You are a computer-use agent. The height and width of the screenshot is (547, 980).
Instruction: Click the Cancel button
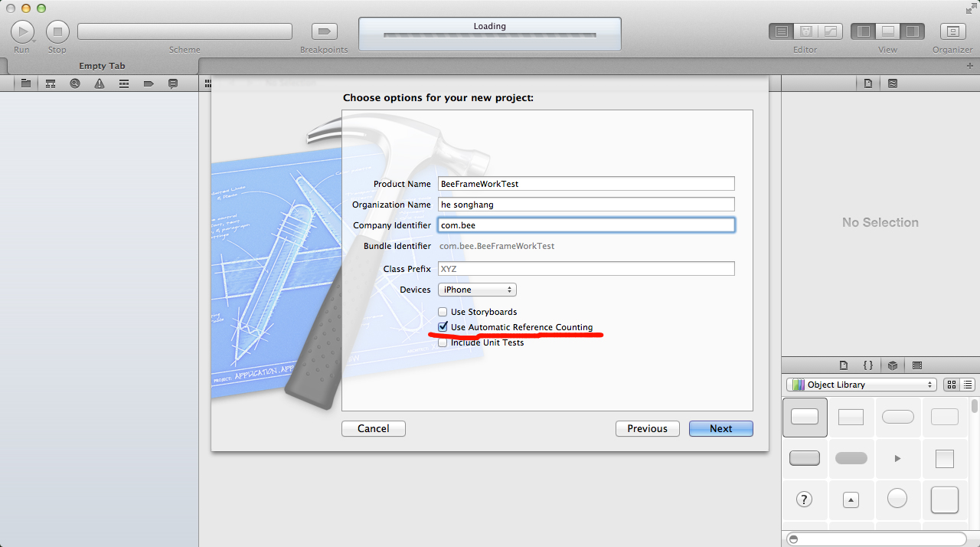click(x=374, y=428)
